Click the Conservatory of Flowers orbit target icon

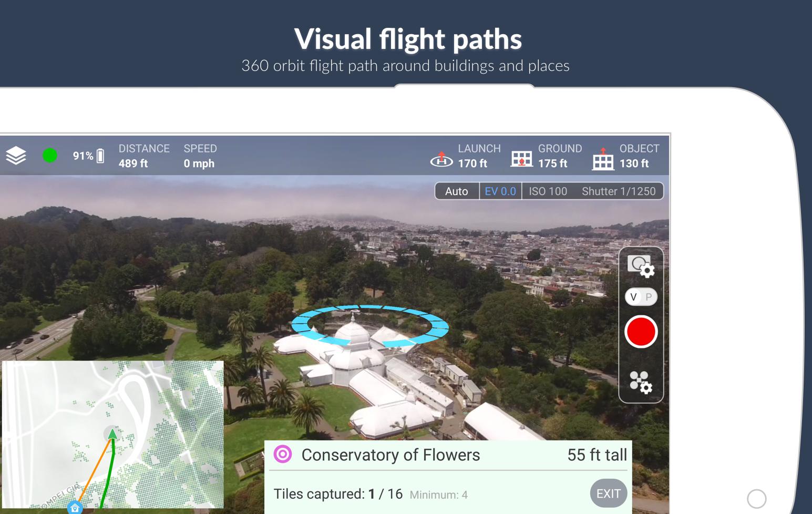point(283,454)
